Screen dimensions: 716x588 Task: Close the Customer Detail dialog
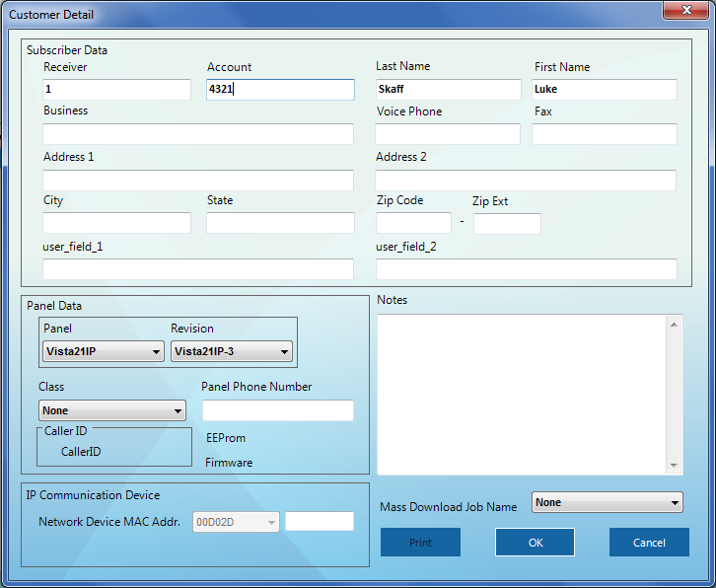click(x=685, y=10)
